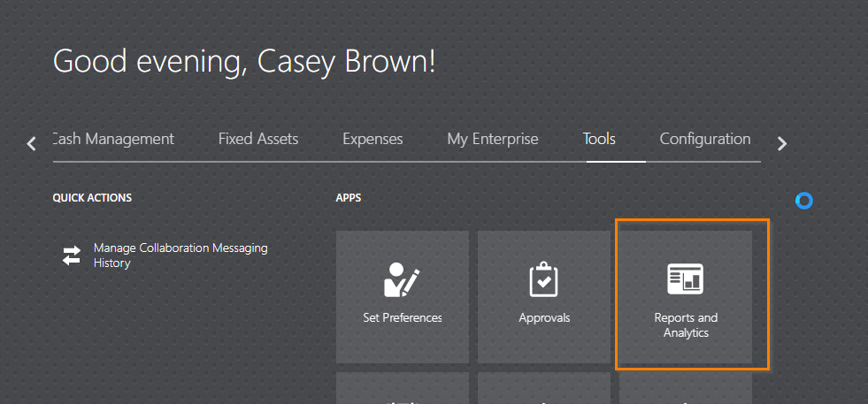Switch to the Cash Management tab

click(x=113, y=139)
